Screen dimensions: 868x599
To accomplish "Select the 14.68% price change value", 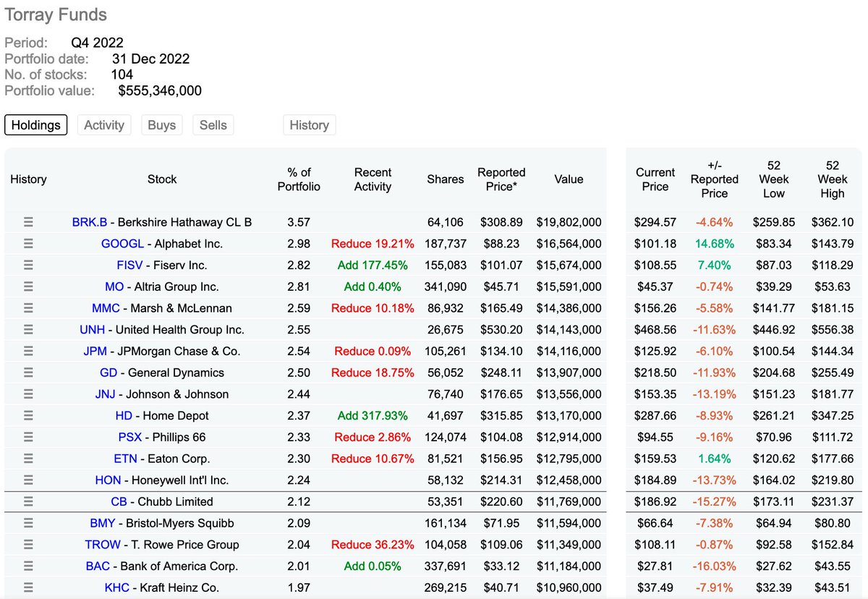I will pyautogui.click(x=715, y=244).
